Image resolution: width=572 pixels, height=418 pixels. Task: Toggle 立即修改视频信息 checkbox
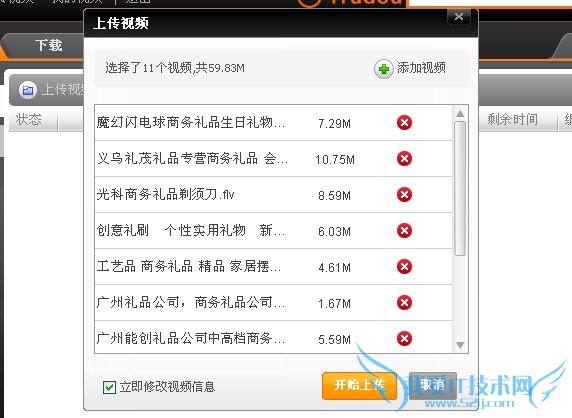click(x=109, y=387)
